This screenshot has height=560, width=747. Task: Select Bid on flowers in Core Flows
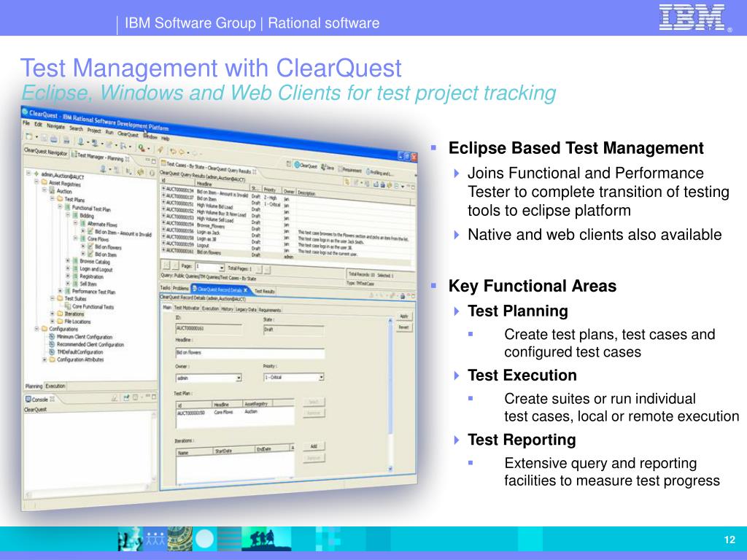click(x=108, y=246)
